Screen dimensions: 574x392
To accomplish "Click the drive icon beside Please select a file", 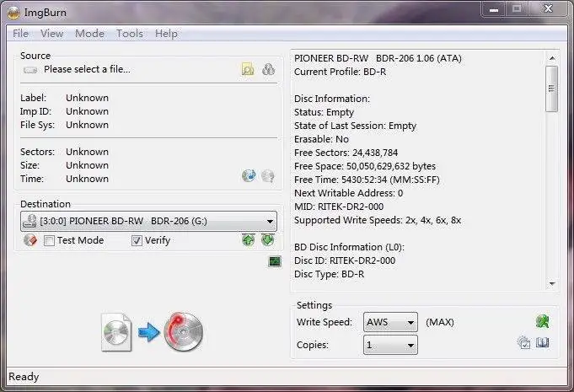I will coord(30,70).
